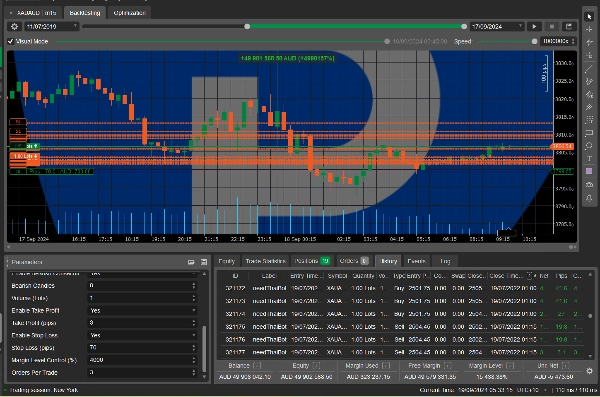Screen dimensions: 600x397
Task: Switch to the Backtesting tab
Action: click(85, 13)
